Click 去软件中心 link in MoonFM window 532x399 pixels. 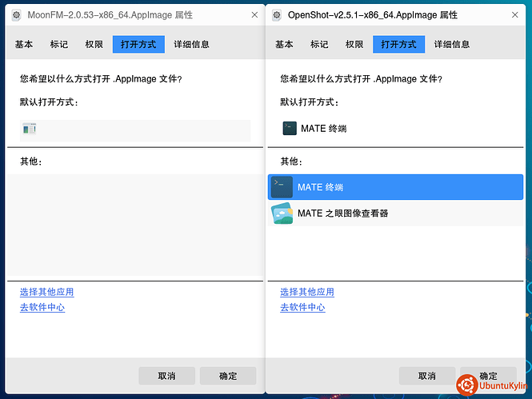pos(42,307)
